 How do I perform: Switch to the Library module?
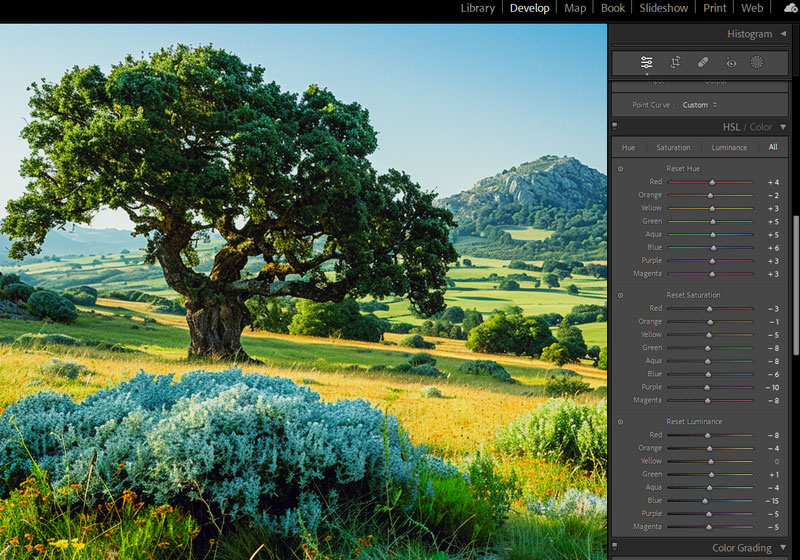pos(478,8)
